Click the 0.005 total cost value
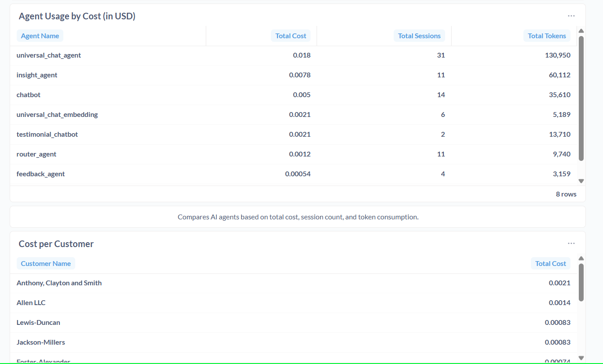The image size is (603, 364). 302,95
